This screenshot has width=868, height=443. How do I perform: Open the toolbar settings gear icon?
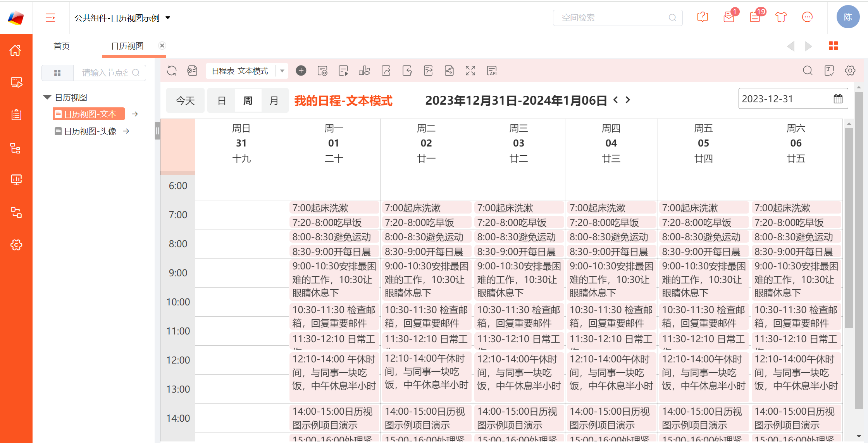pyautogui.click(x=850, y=71)
